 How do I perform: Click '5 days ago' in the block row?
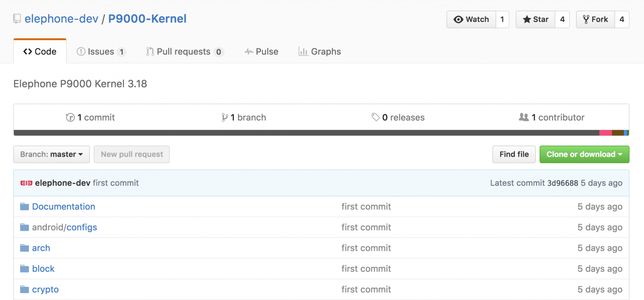600,269
